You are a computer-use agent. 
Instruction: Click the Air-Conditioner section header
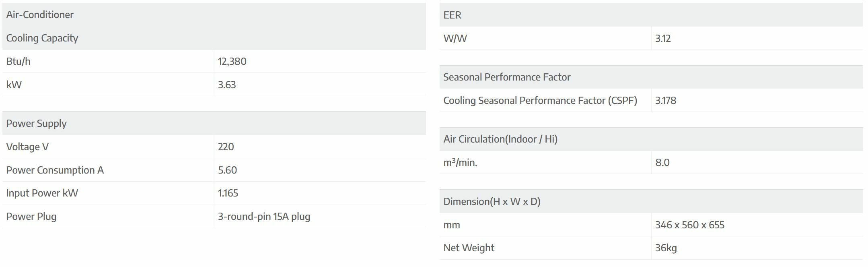click(40, 15)
